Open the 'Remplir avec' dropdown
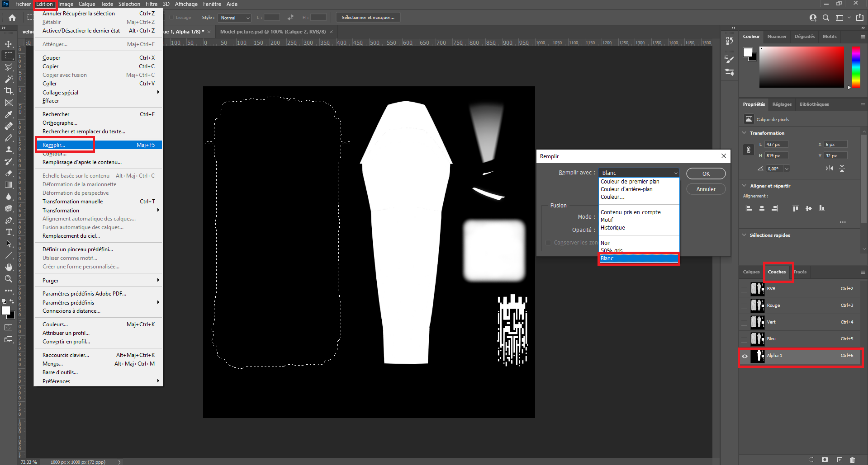868x465 pixels. [x=639, y=173]
